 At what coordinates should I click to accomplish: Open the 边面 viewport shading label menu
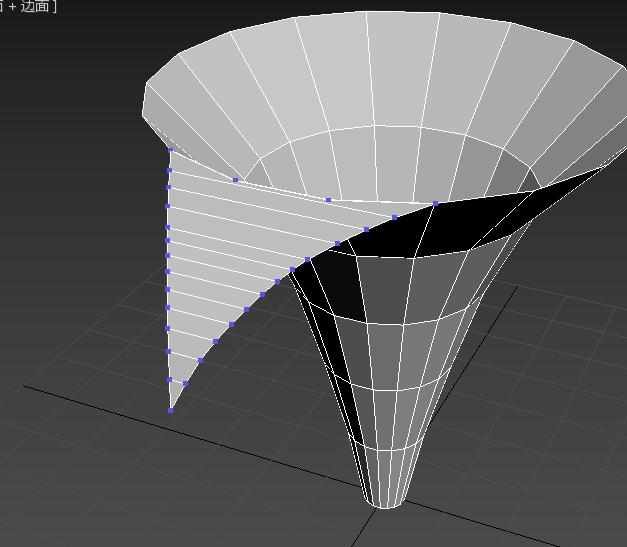tap(36, 6)
